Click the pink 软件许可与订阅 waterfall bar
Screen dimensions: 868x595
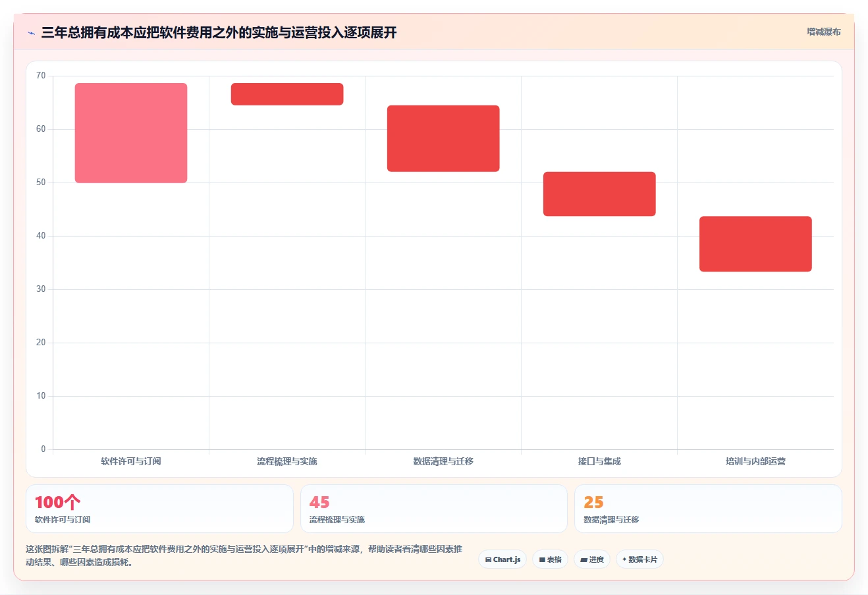[x=131, y=133]
